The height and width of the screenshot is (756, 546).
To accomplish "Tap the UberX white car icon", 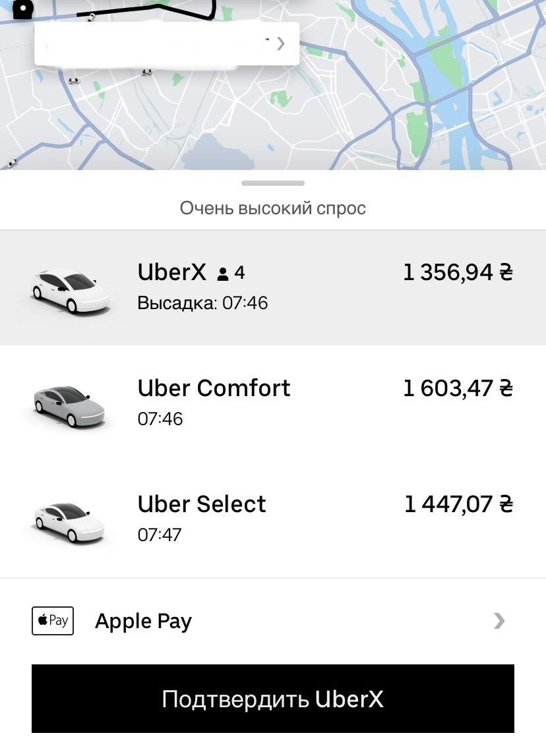I will (x=69, y=290).
